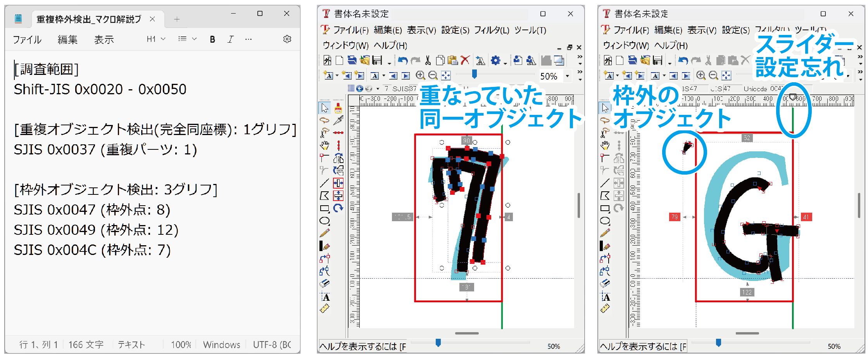Click the zoom in magnifier in middle window

tap(420, 76)
